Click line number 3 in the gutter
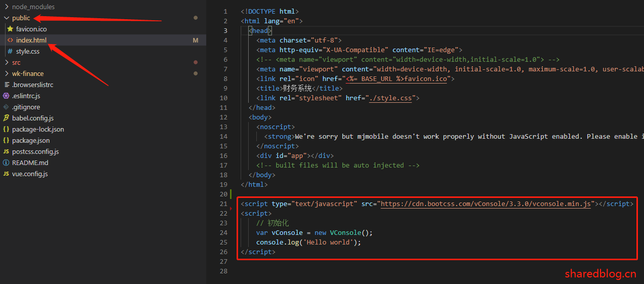 pyautogui.click(x=225, y=30)
